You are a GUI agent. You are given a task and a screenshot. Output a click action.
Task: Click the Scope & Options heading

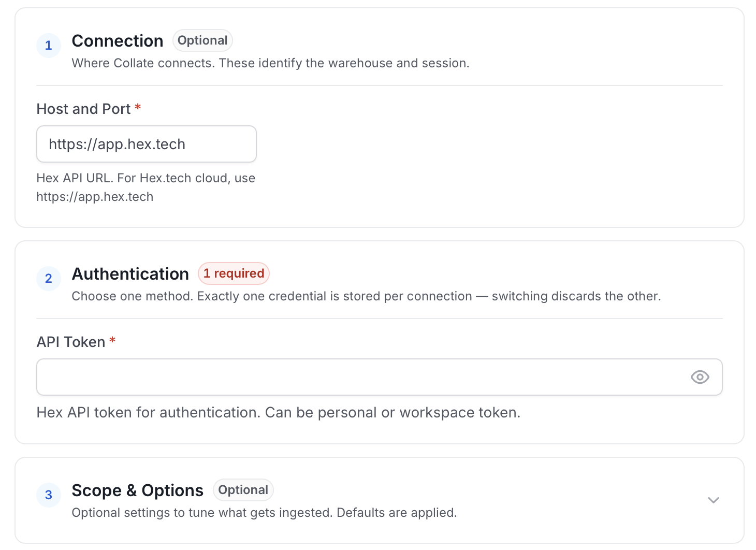point(138,490)
